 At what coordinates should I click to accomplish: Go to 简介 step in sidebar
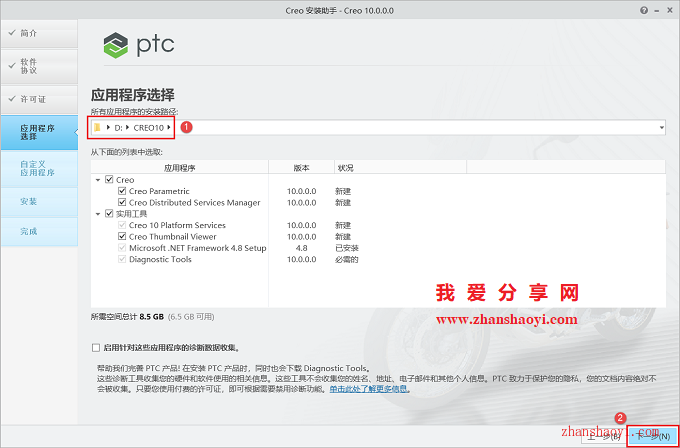tap(39, 33)
